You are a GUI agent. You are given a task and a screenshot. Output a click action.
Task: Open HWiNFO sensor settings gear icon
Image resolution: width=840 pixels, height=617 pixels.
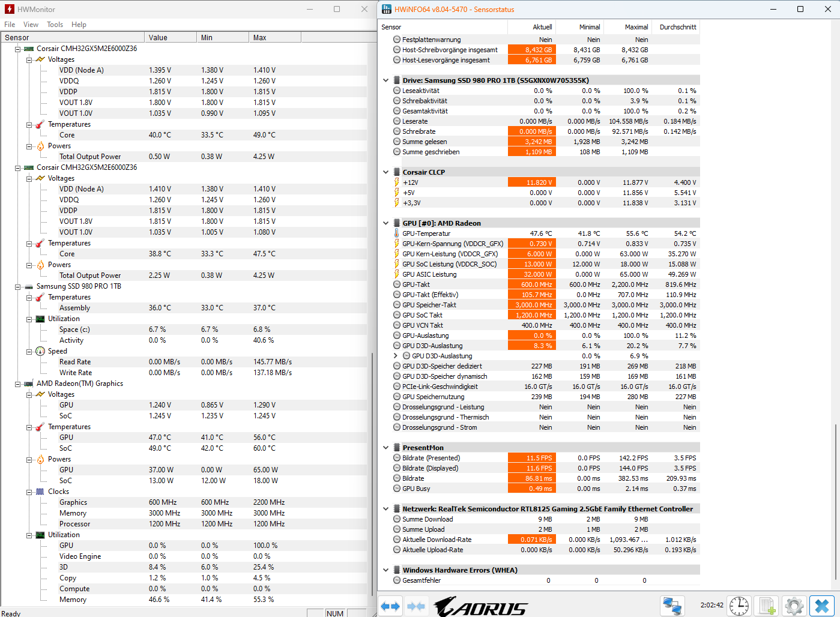point(794,606)
